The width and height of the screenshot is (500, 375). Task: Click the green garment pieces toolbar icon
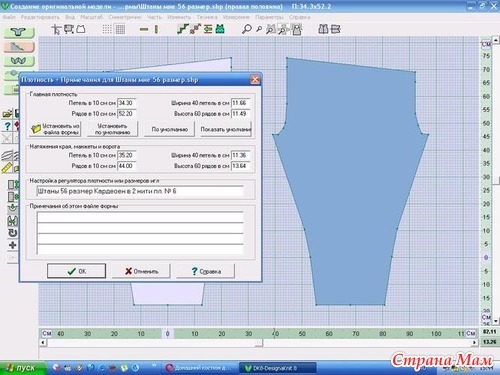tap(220, 29)
